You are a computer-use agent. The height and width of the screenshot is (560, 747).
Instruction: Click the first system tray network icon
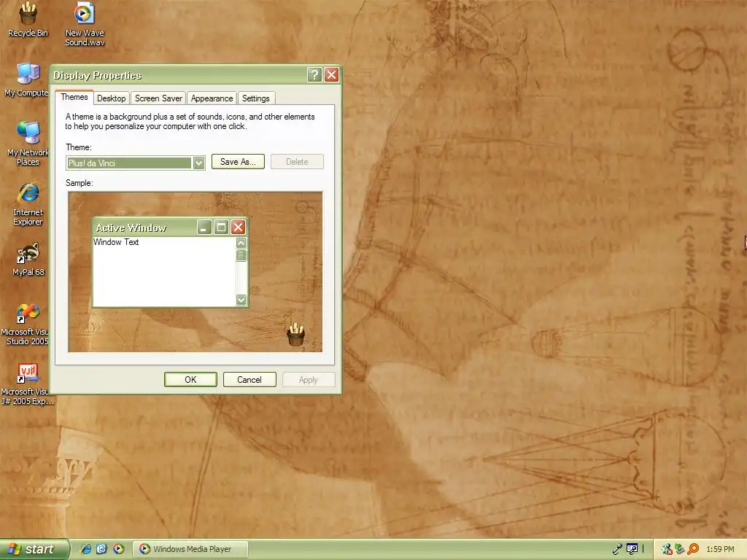pyautogui.click(x=667, y=549)
